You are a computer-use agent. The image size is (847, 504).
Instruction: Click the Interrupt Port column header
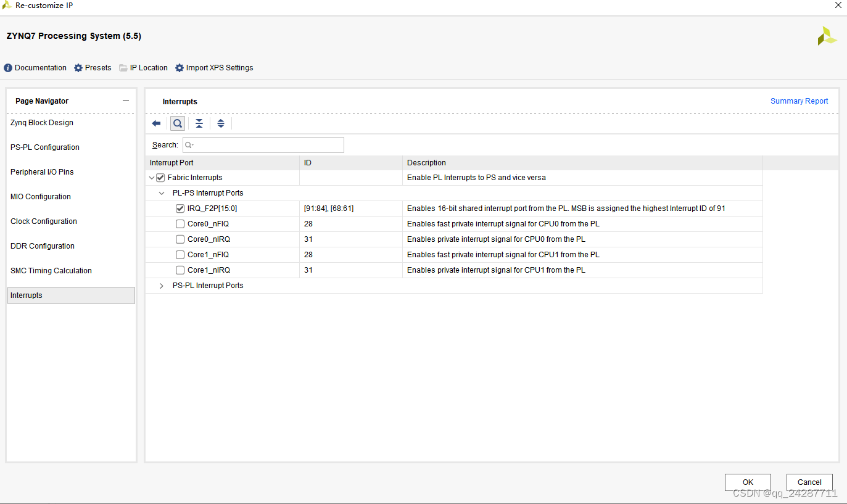pos(222,163)
